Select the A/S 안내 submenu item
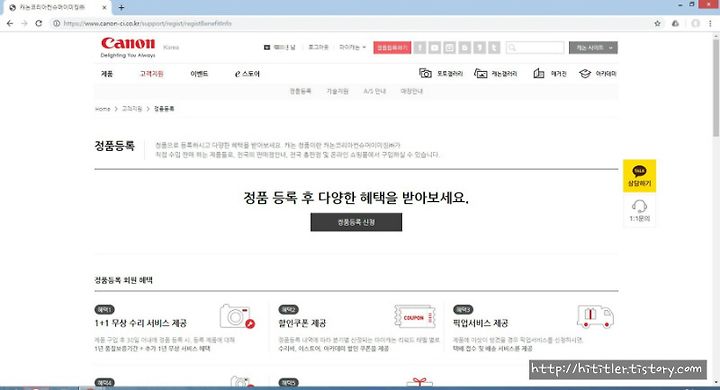This screenshot has width=720, height=390. point(375,91)
